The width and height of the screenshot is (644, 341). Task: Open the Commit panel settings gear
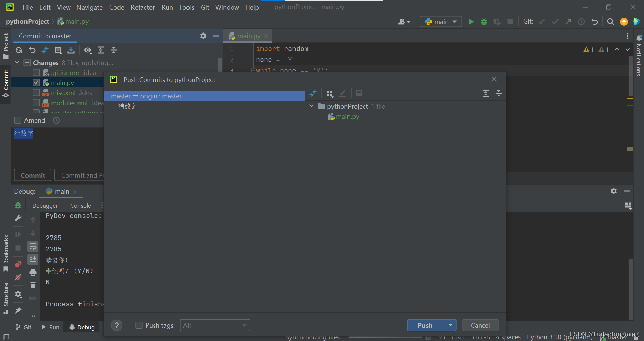203,36
